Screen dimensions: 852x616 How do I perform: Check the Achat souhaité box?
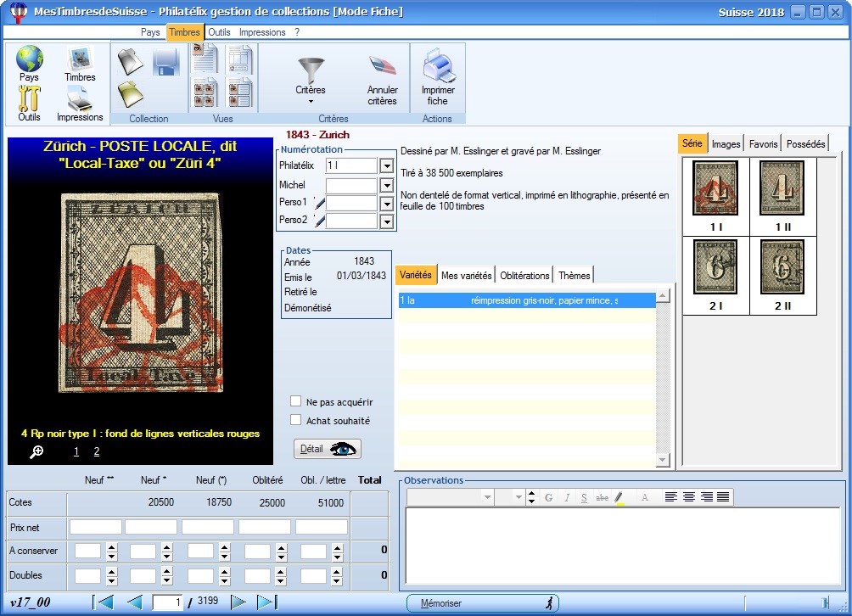[x=295, y=420]
